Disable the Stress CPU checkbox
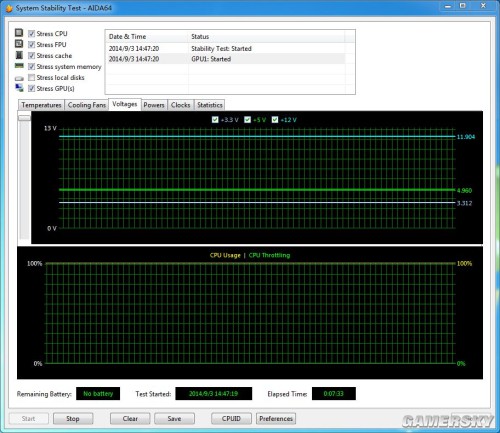This screenshot has height=433, width=500. [31, 34]
